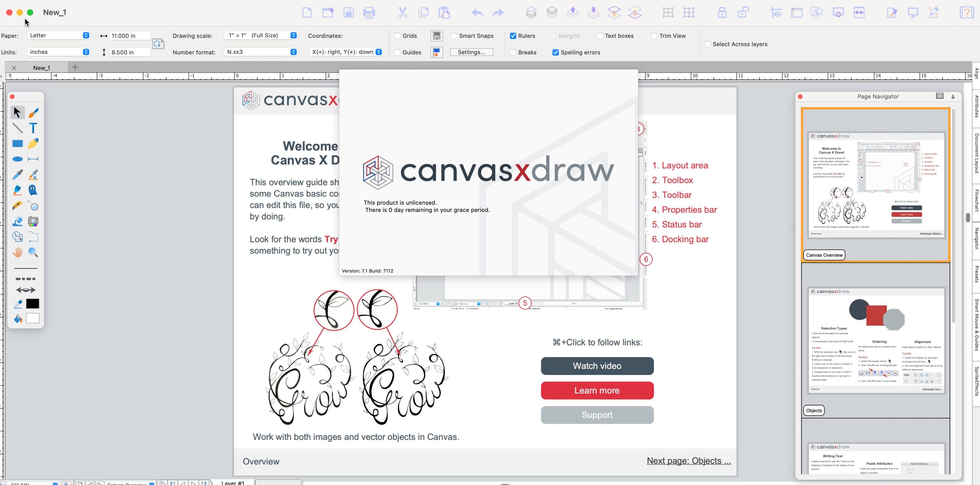Click the New document toolbar icon
980x485 pixels.
307,13
